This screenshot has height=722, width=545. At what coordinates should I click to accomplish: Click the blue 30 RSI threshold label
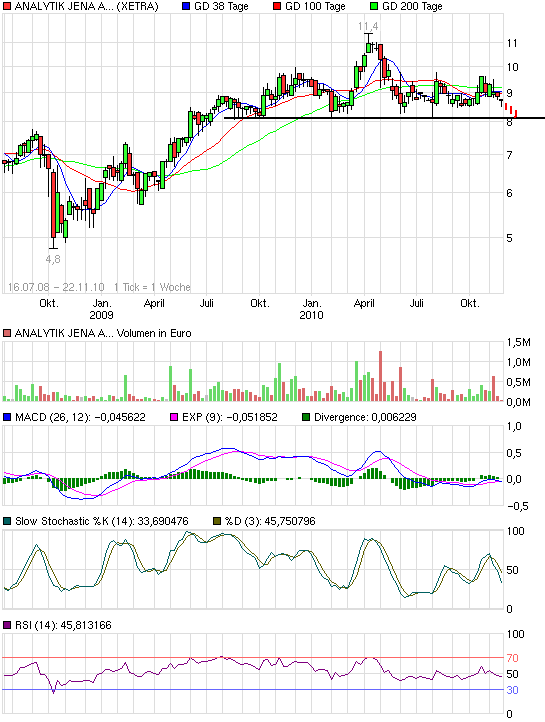512,690
